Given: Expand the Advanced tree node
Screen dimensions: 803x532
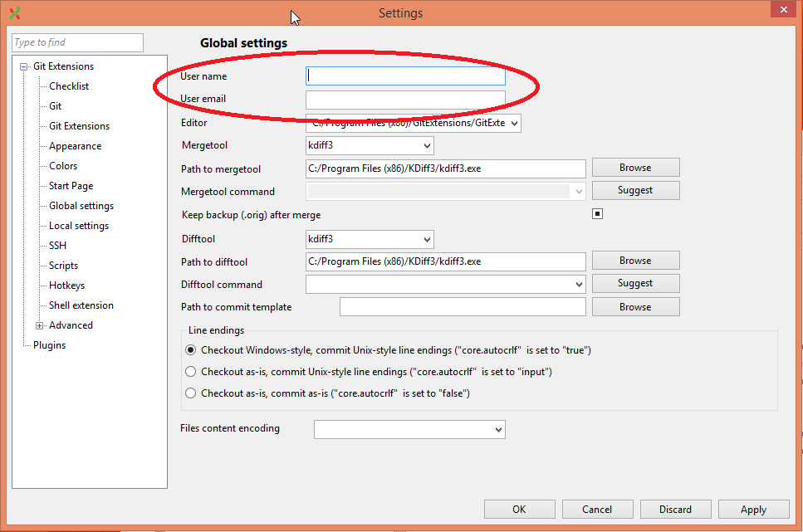Looking at the screenshot, I should 39,325.
